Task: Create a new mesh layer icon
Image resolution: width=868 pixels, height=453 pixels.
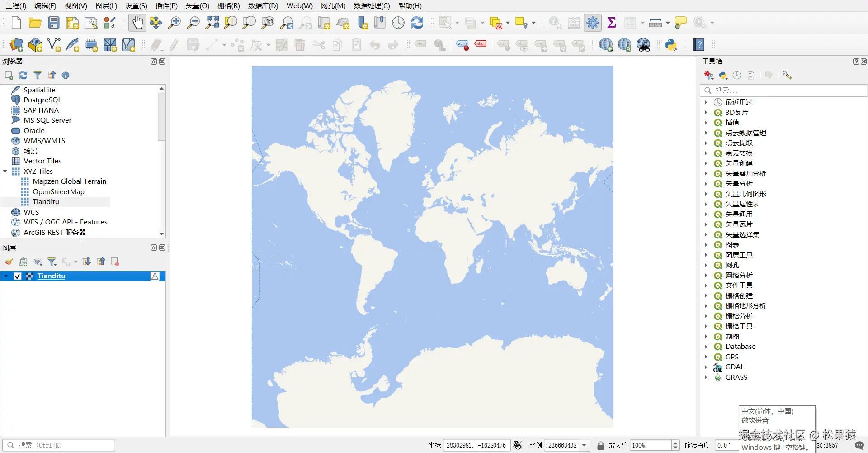Action: (128, 45)
